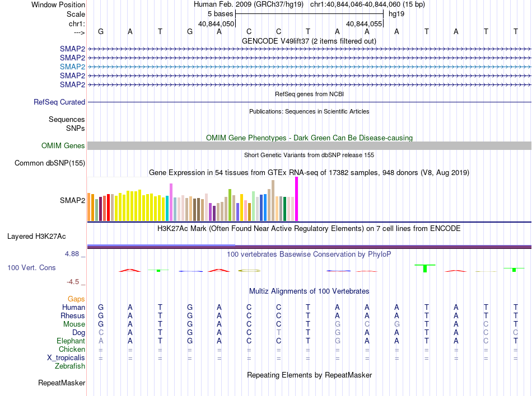Click the 40,844,055 position marker
Screen dimensions: 532x396
coord(364,23)
